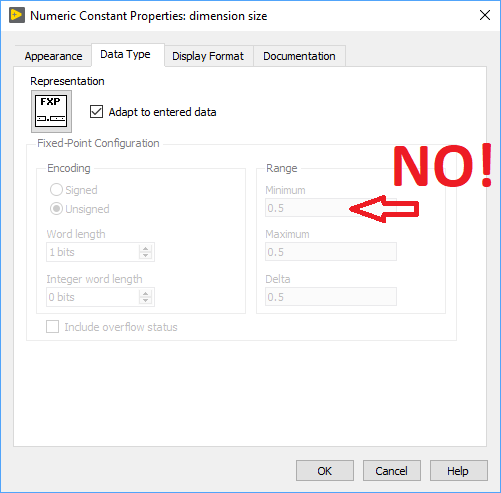Confirm with the OK button
Viewport: 501px width, 493px height.
[325, 471]
